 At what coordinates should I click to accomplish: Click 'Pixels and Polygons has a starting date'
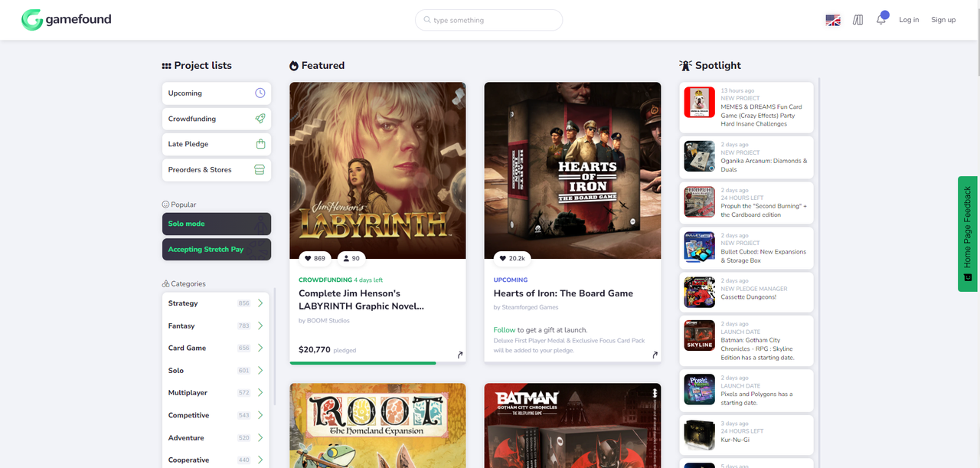coord(756,398)
